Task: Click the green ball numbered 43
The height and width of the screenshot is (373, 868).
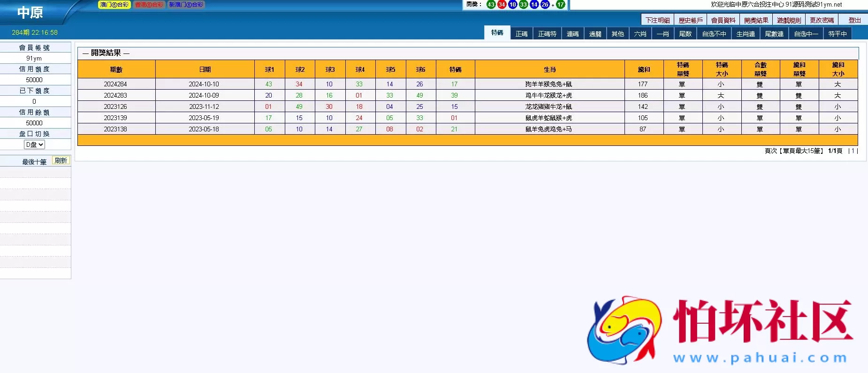Action: pyautogui.click(x=491, y=5)
